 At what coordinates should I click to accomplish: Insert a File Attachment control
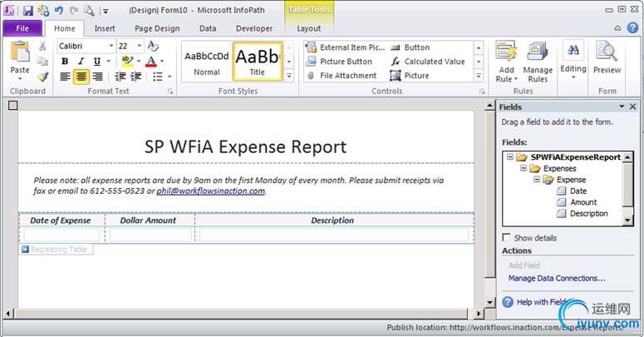click(x=342, y=76)
